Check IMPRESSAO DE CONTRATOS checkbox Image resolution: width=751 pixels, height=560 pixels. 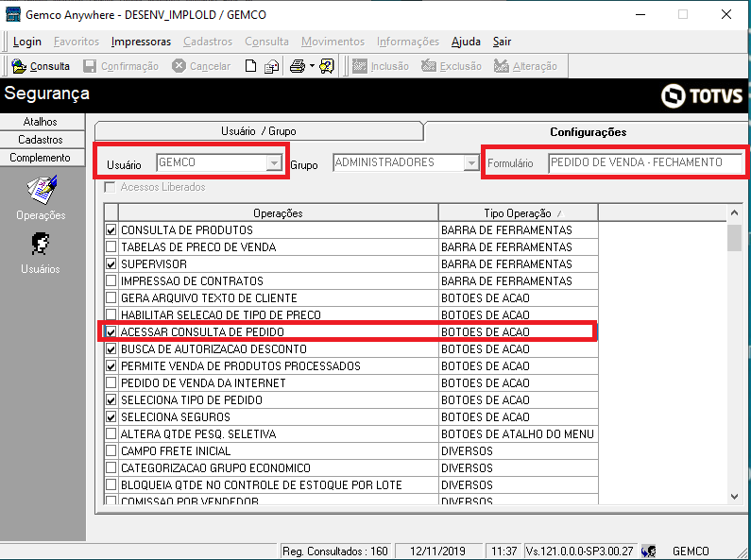pyautogui.click(x=111, y=281)
